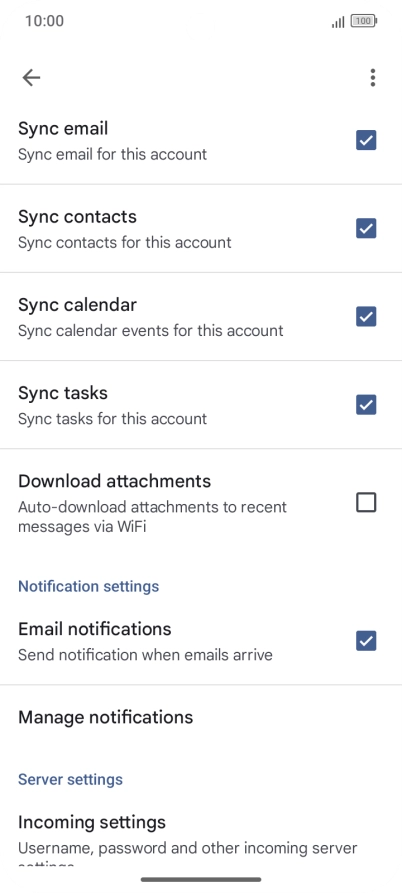Tap the Notification settings section header
The image size is (402, 893).
[x=88, y=586]
